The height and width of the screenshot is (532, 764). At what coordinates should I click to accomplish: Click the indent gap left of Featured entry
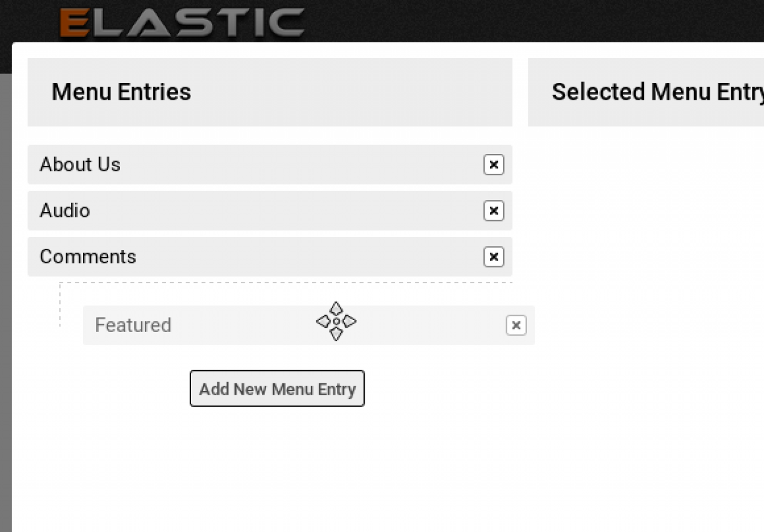pos(72,325)
